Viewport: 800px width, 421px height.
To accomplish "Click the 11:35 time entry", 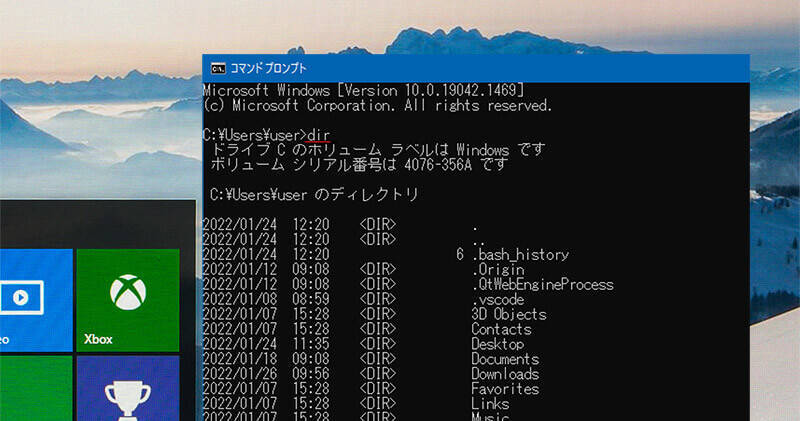I will pos(311,344).
